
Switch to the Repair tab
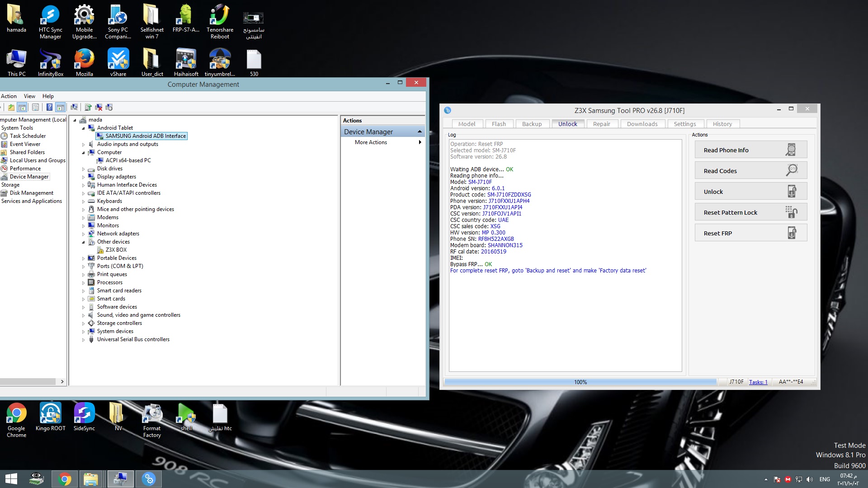(x=601, y=124)
